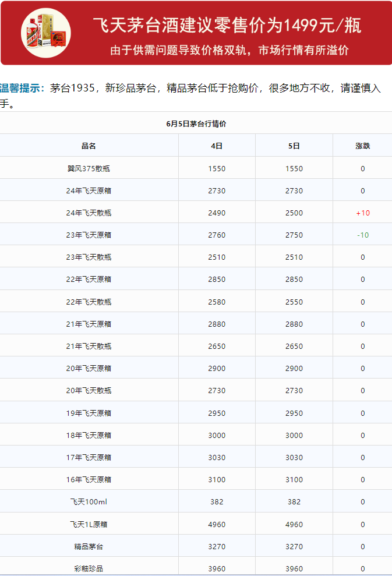Viewport: 392px width, 576px height.
Task: Select the 19年飞天原箱 row name
Action: (89, 414)
